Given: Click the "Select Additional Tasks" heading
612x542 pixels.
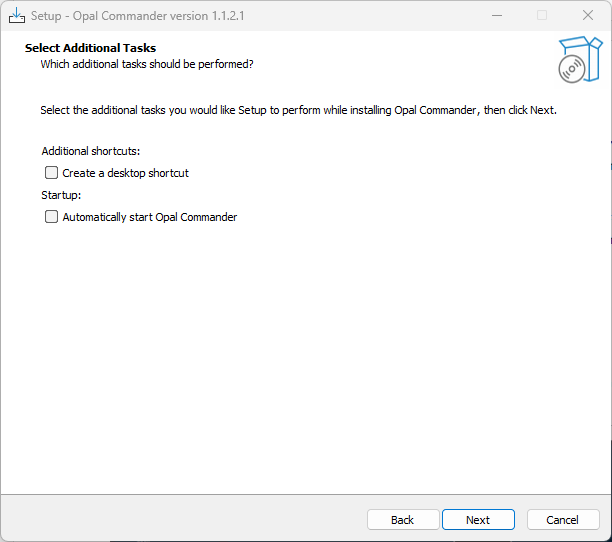Looking at the screenshot, I should tap(90, 48).
